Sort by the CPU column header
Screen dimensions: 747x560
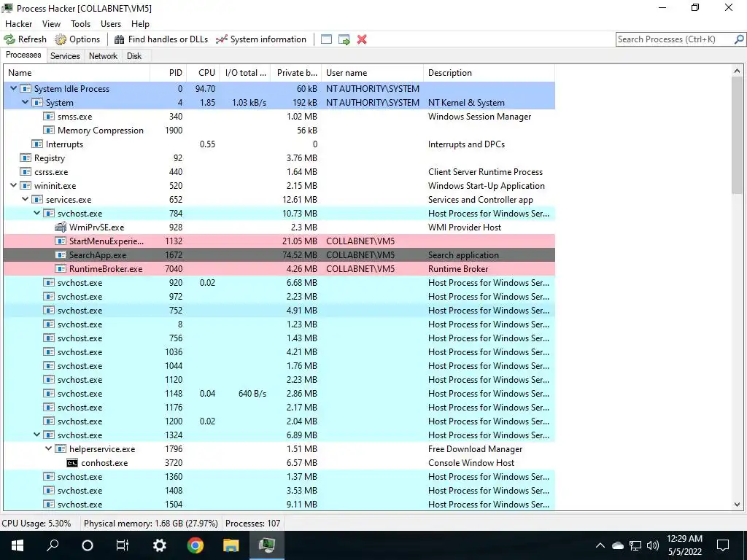[204, 73]
